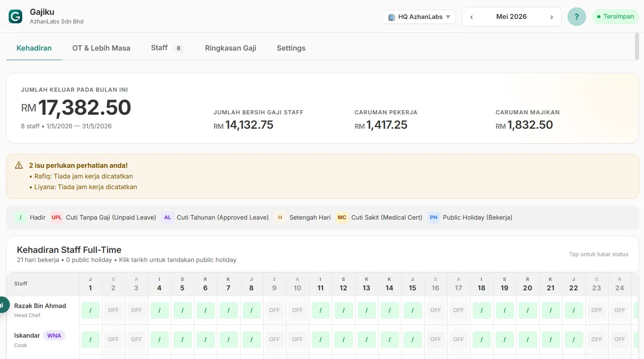The width and height of the screenshot is (644, 359).
Task: Click the RM 17,382.50 total amount
Action: pos(76,108)
